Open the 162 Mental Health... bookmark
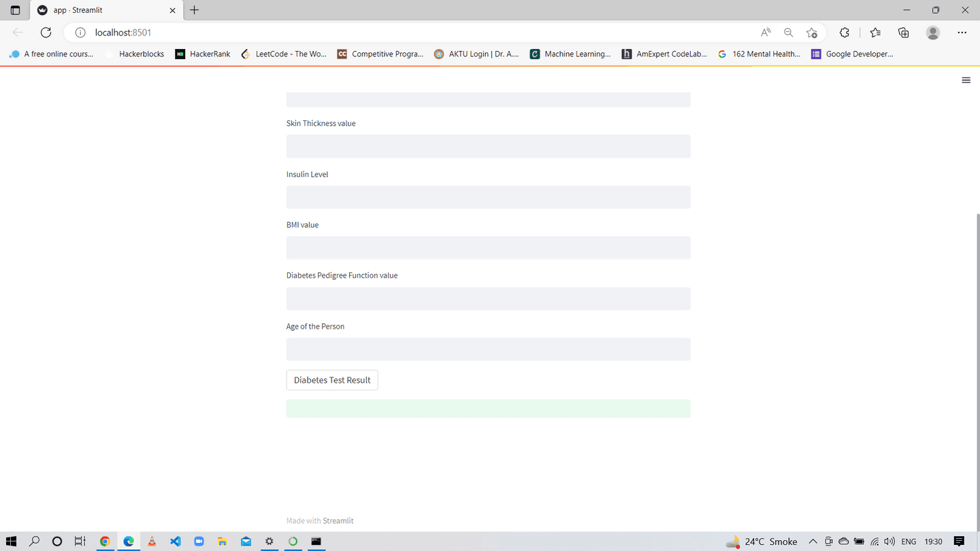Image resolution: width=980 pixels, height=551 pixels. click(759, 54)
